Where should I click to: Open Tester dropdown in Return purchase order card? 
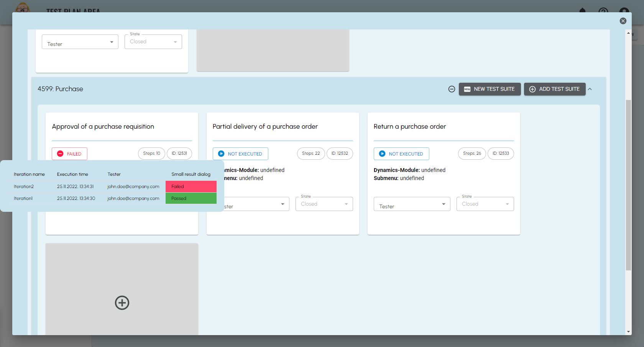tap(412, 204)
